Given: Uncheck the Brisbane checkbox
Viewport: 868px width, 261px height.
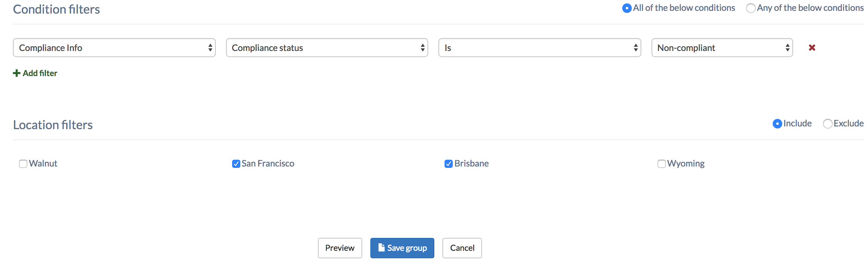Looking at the screenshot, I should coord(449,164).
